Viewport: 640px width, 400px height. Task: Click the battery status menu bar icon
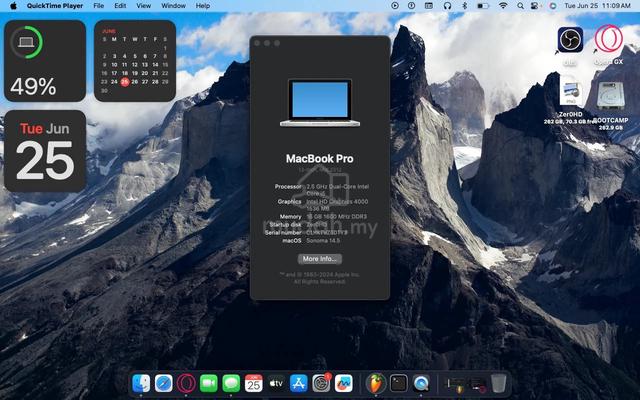click(483, 6)
